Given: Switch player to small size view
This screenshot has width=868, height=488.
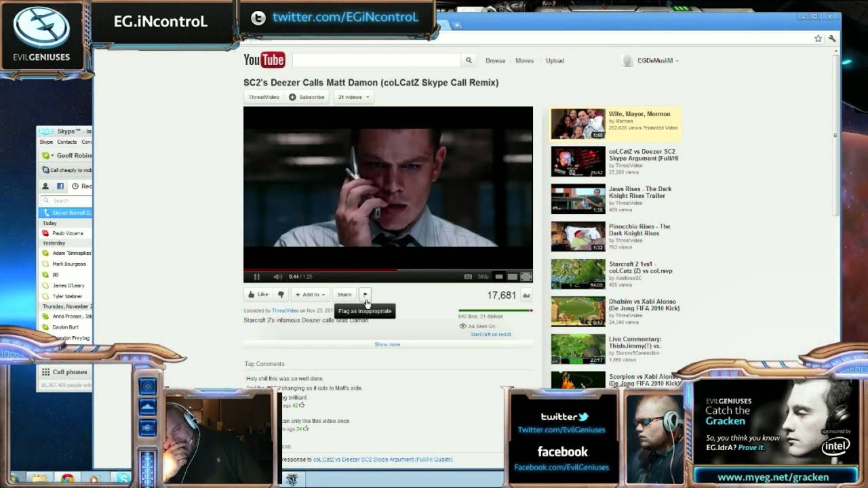Looking at the screenshot, I should 499,277.
